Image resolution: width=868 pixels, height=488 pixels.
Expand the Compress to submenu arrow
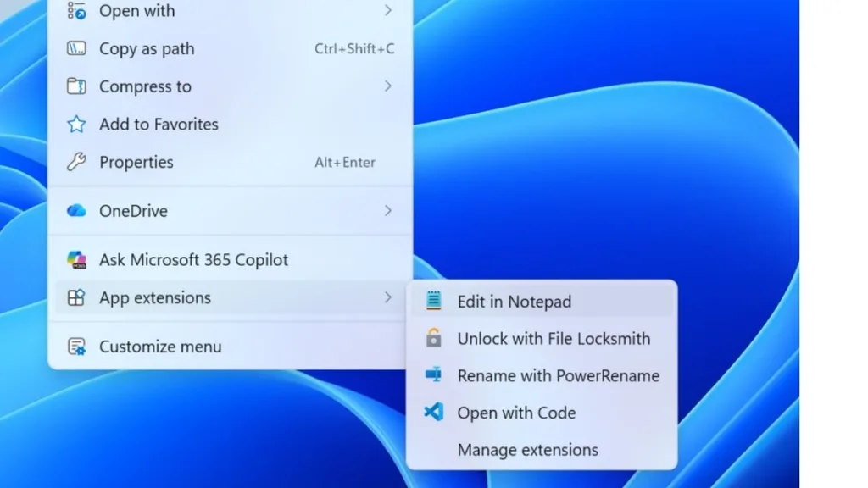[388, 86]
